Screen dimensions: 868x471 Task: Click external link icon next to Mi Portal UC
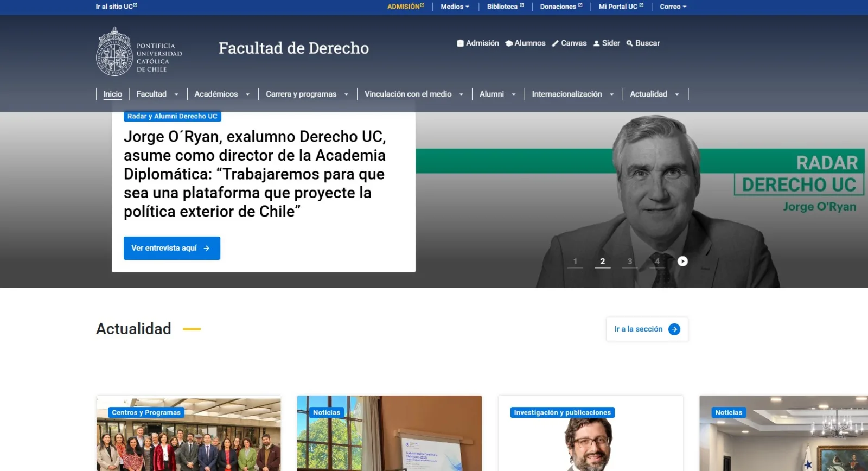(x=642, y=5)
